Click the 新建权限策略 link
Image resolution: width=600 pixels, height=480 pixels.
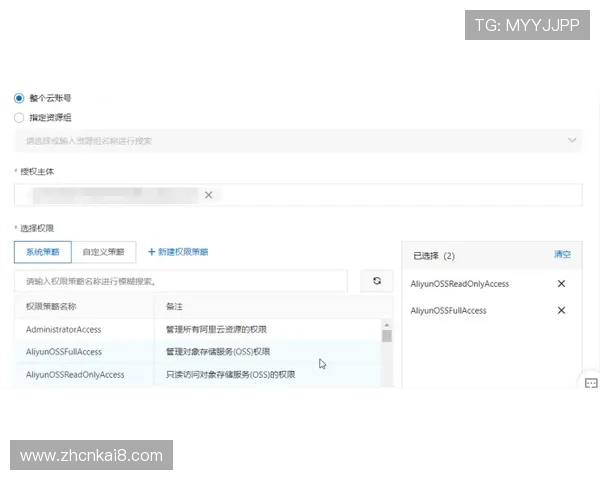178,252
